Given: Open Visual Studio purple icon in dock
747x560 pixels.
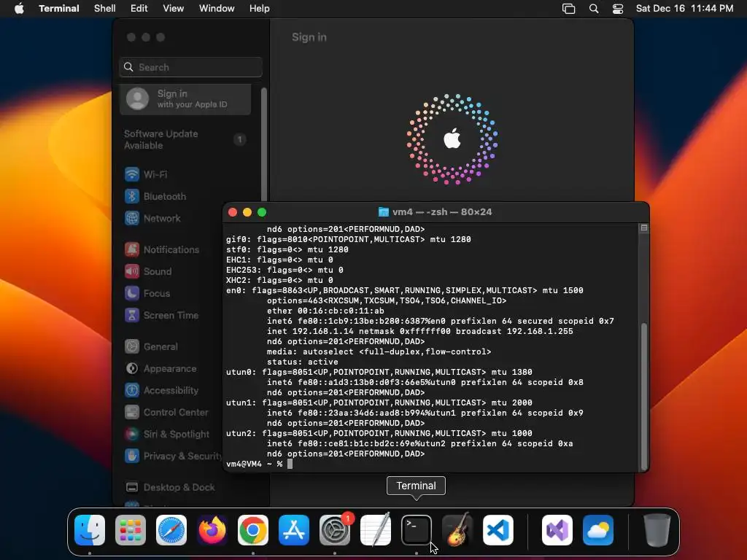Looking at the screenshot, I should pyautogui.click(x=557, y=530).
